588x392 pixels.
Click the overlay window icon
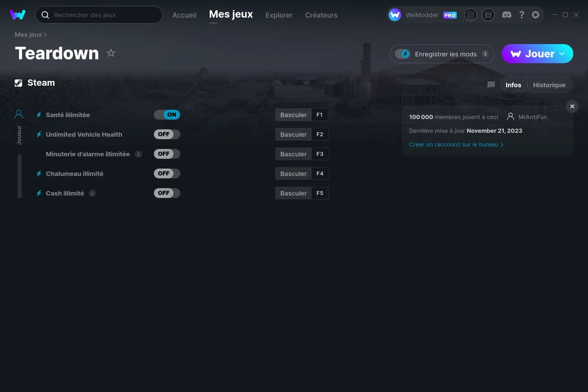pyautogui.click(x=488, y=15)
